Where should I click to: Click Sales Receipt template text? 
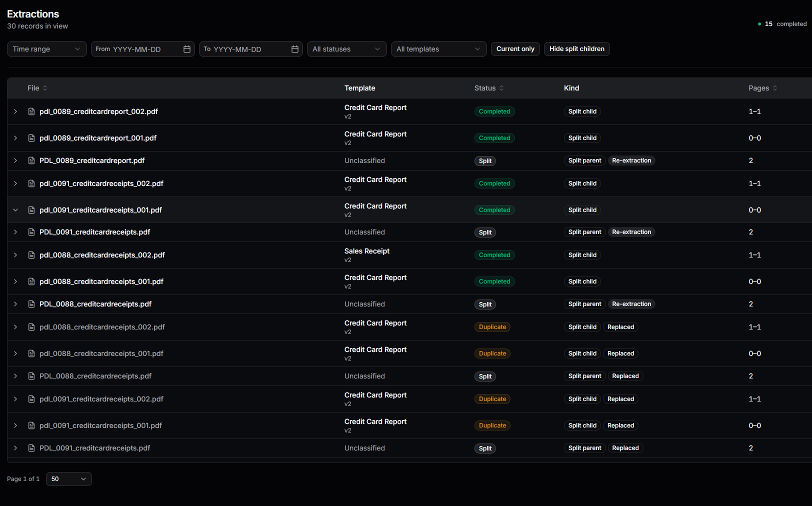367,251
